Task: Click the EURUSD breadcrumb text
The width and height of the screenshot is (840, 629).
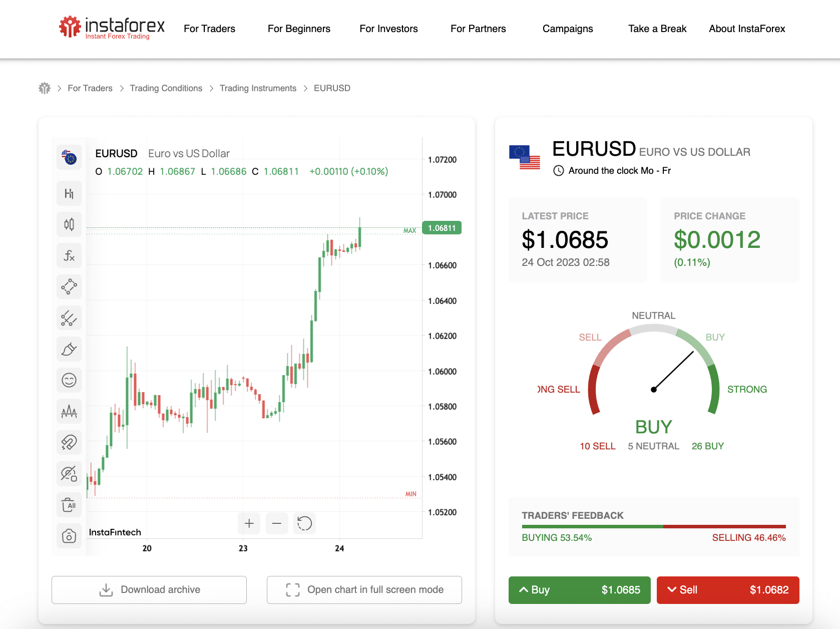Action: click(x=332, y=88)
